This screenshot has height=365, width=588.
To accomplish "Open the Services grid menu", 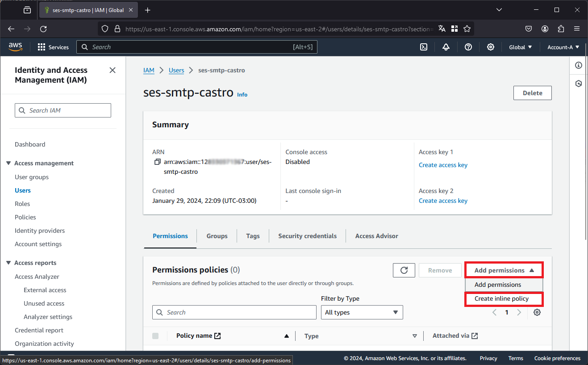I will point(53,47).
